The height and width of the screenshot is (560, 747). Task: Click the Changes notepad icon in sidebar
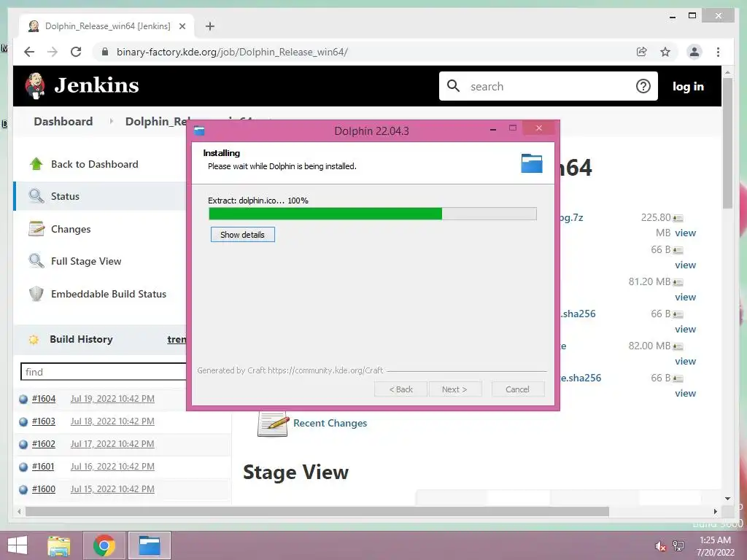tap(36, 228)
